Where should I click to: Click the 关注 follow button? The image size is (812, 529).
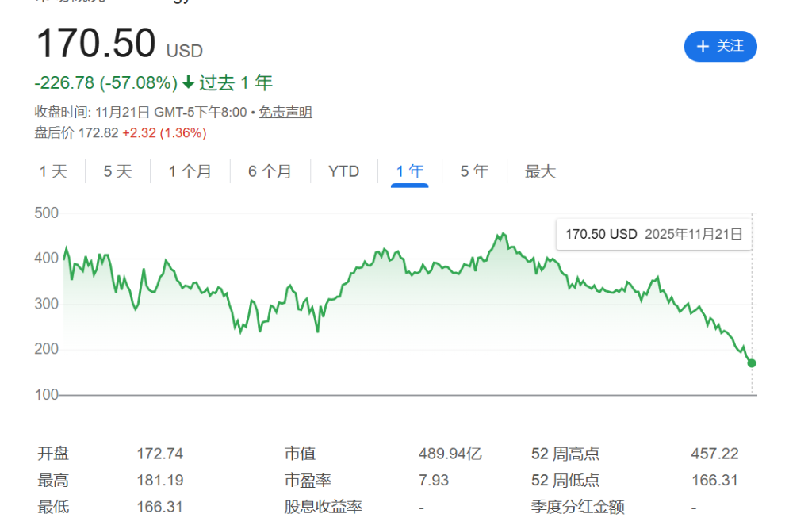pyautogui.click(x=720, y=47)
